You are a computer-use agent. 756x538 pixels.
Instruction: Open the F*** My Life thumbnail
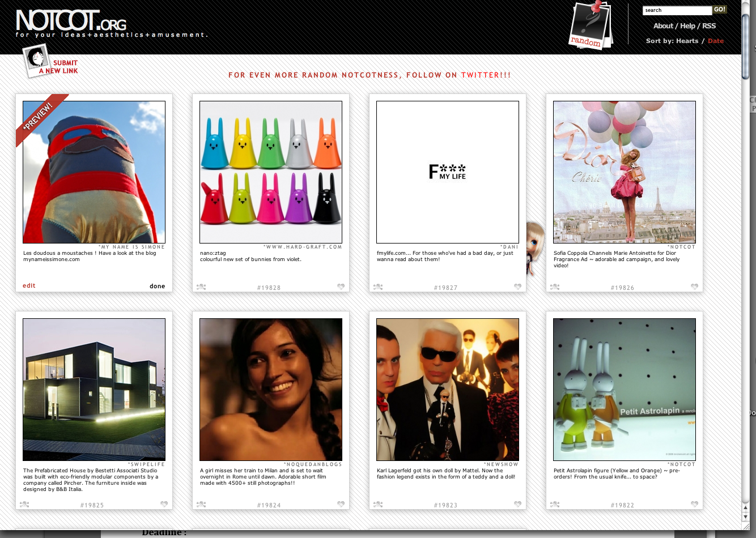448,172
